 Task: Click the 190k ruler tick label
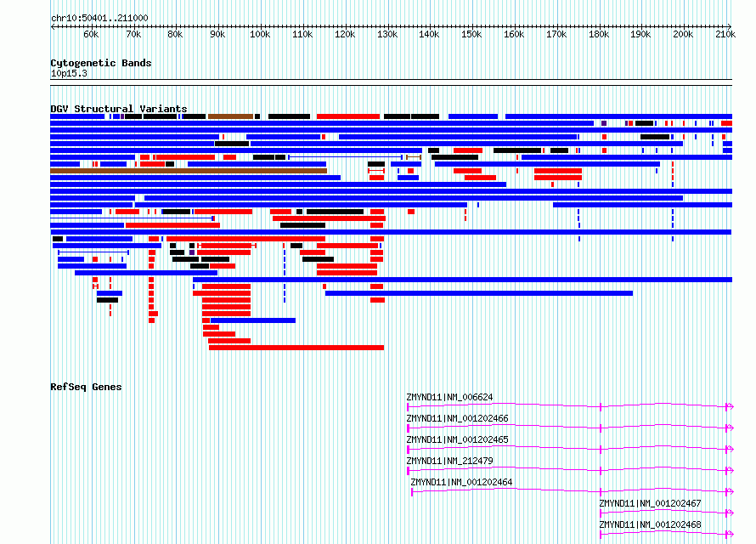pyautogui.click(x=640, y=34)
